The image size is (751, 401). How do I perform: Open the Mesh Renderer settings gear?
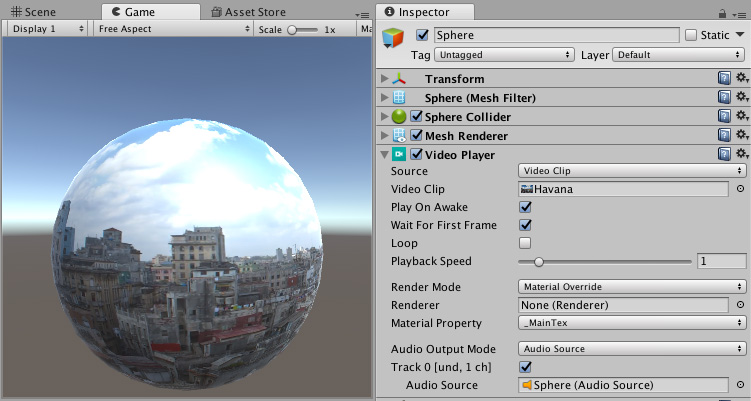pyautogui.click(x=741, y=136)
